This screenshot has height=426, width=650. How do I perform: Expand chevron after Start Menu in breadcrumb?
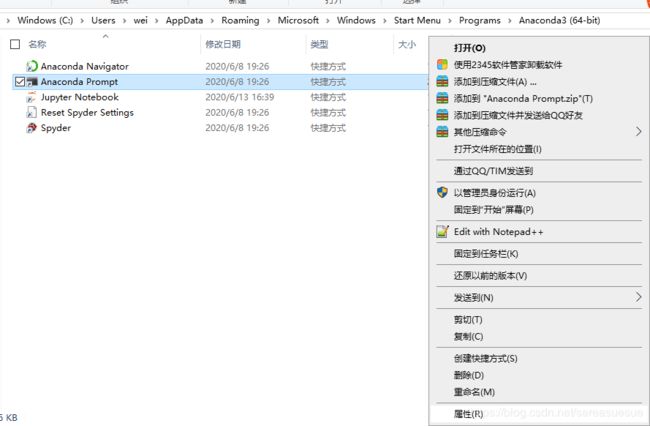(450, 21)
